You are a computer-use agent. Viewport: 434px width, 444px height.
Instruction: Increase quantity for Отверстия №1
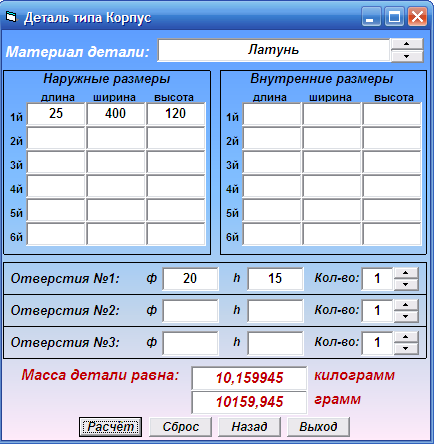coord(406,273)
